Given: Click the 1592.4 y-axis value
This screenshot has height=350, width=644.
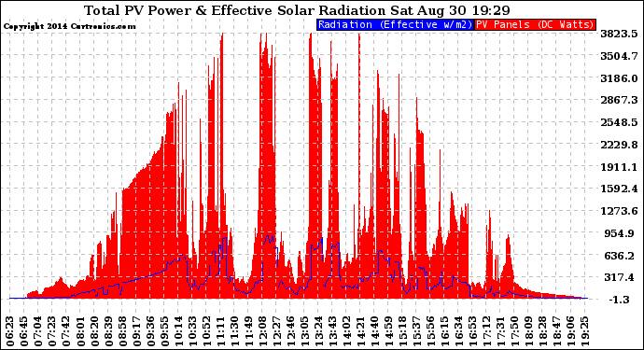Looking at the screenshot, I should [x=619, y=189].
